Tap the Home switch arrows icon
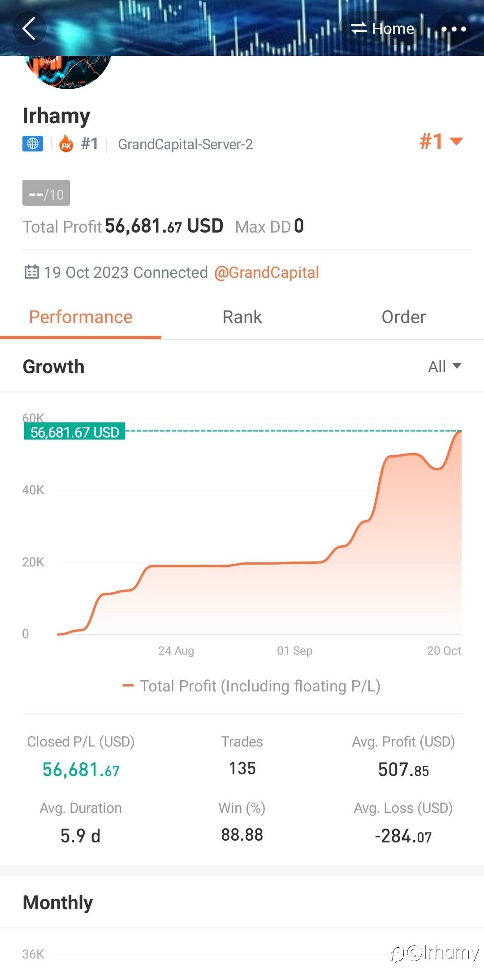 tap(359, 29)
